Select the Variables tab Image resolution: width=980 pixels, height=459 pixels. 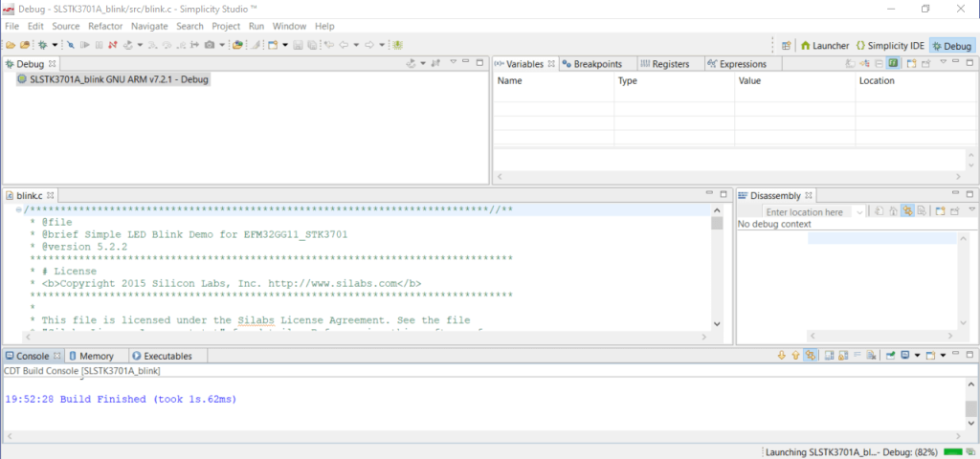coord(523,64)
